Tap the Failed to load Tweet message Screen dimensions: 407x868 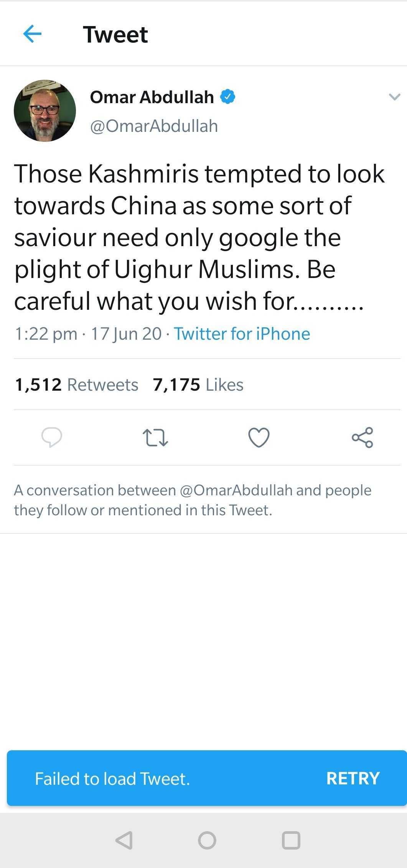click(112, 779)
